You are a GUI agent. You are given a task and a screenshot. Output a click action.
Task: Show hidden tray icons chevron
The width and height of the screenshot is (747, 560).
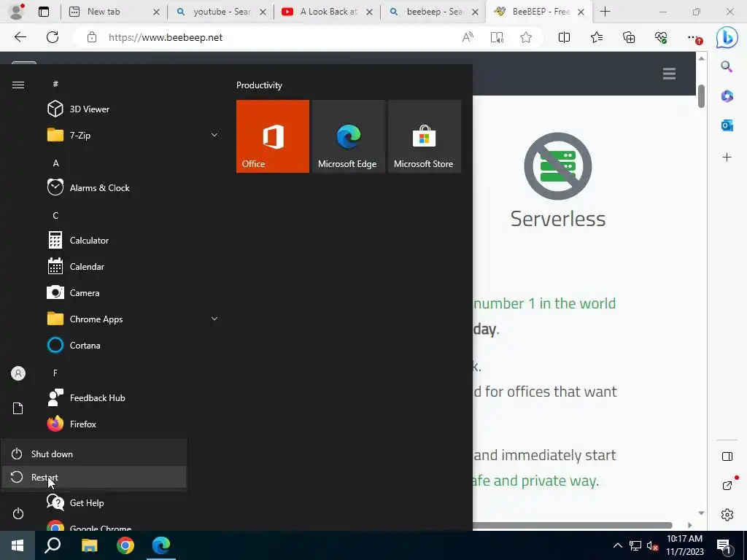point(617,545)
